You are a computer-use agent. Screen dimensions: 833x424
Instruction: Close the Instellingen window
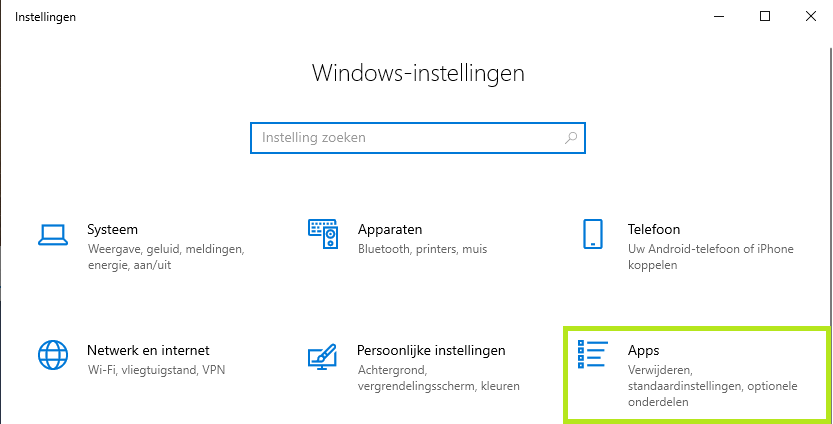tap(811, 16)
